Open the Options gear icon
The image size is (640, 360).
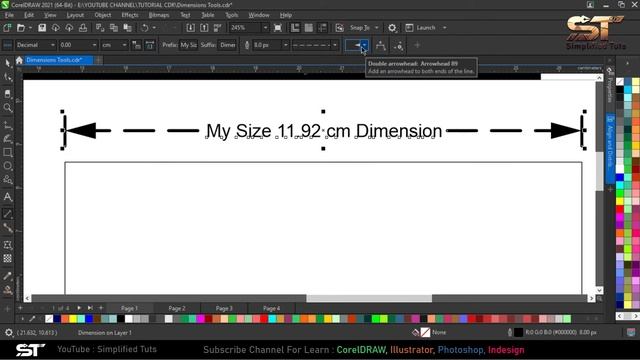[x=392, y=28]
